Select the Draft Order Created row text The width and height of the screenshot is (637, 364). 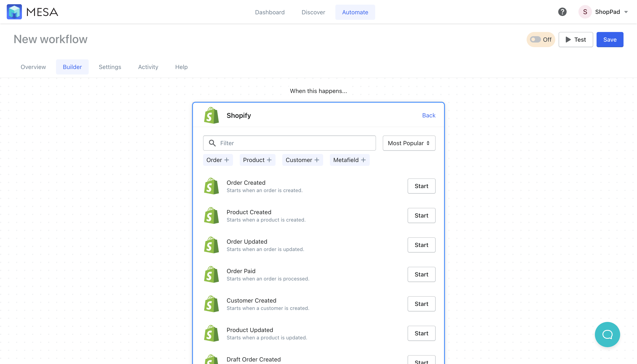pyautogui.click(x=254, y=359)
